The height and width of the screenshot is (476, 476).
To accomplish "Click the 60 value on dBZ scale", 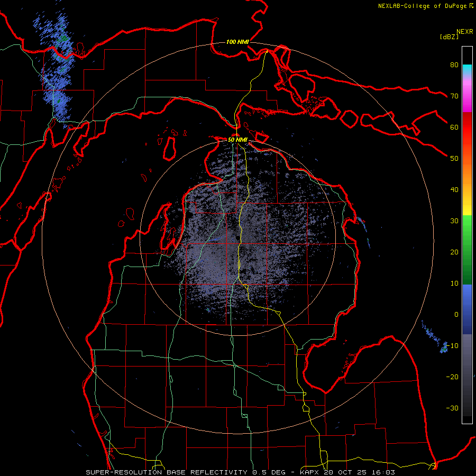I will [454, 127].
